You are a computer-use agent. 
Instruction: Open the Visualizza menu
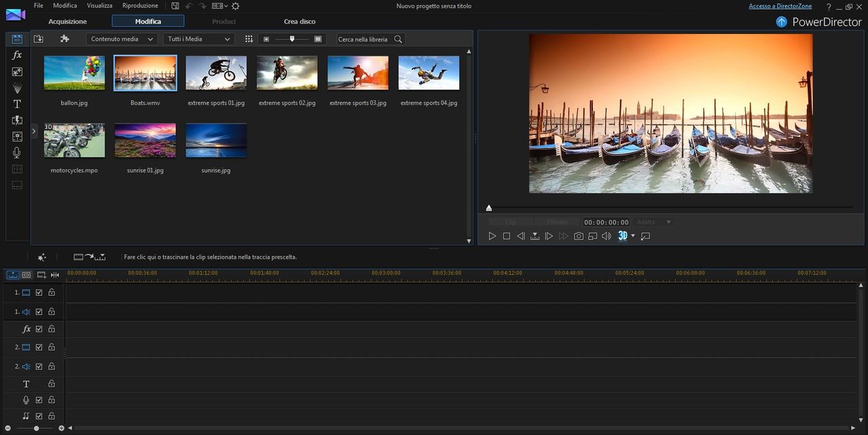point(100,5)
